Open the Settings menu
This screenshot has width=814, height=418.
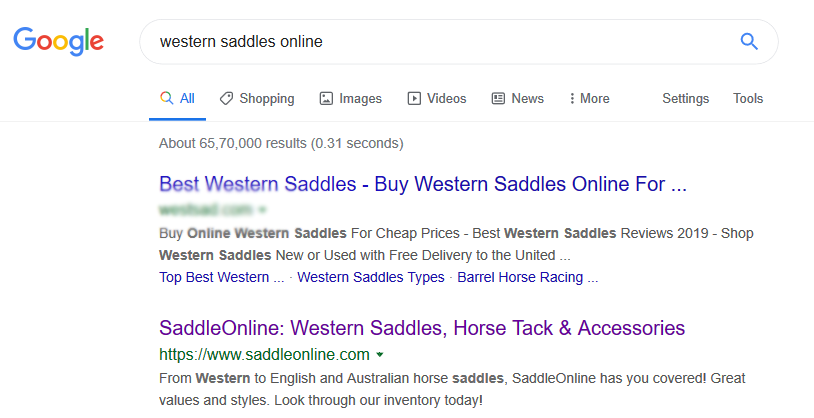(685, 99)
